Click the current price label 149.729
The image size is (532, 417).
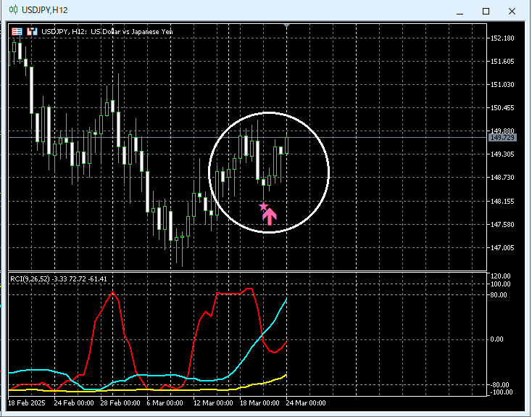click(503, 138)
